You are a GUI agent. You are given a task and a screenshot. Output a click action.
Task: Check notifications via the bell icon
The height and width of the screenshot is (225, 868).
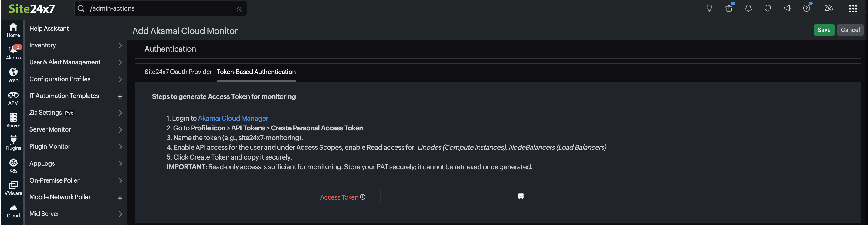click(x=748, y=8)
